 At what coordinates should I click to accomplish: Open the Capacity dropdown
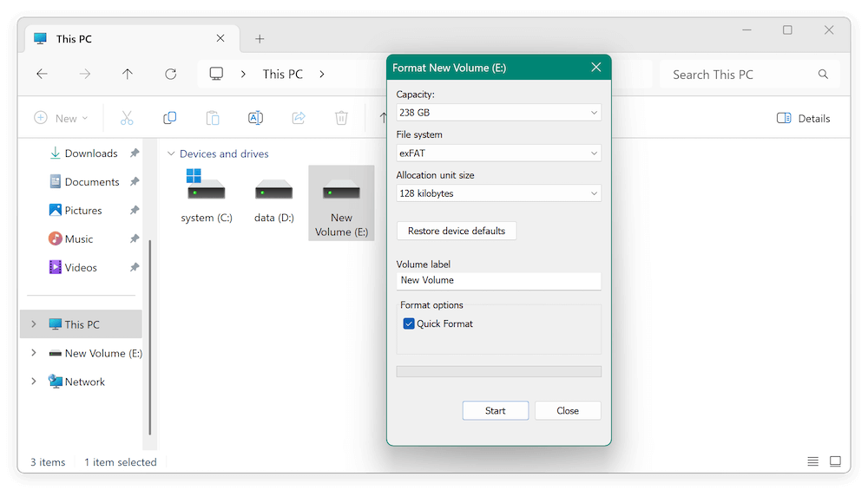point(498,113)
